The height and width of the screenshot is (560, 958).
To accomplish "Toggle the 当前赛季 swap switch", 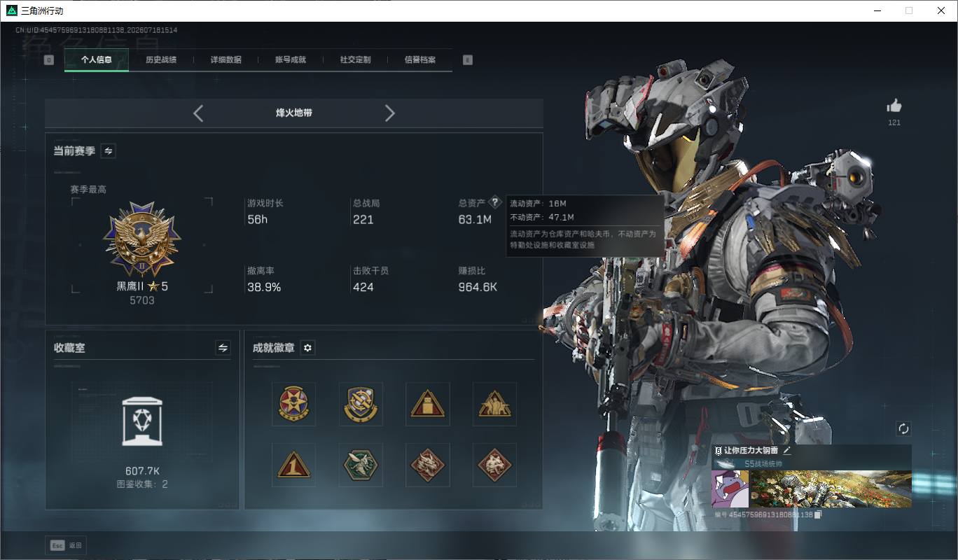I will (x=109, y=150).
